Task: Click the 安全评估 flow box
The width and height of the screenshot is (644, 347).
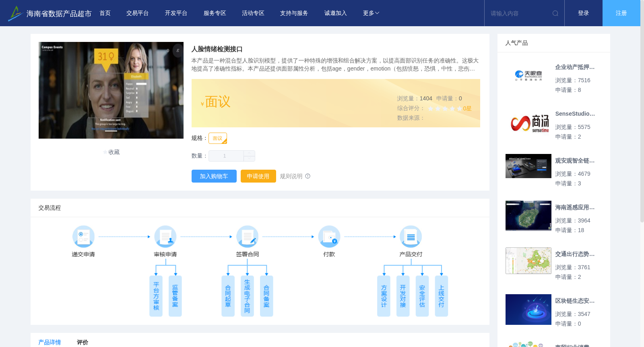Action: [x=422, y=296]
